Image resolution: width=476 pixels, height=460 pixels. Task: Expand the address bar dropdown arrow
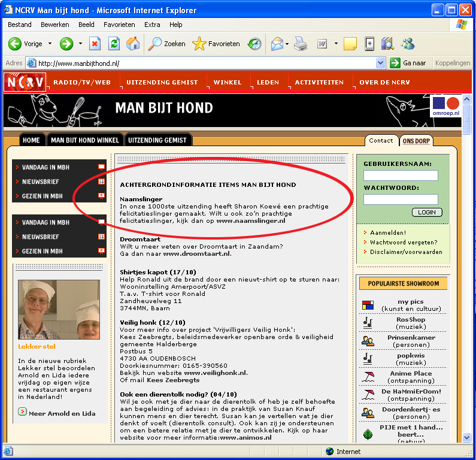pos(381,63)
